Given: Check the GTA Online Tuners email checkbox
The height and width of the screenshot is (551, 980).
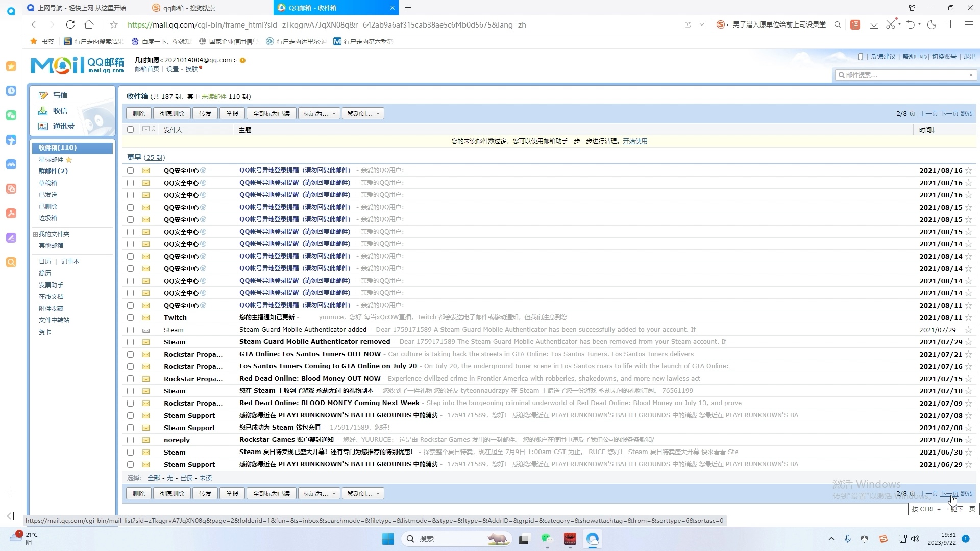Looking at the screenshot, I should tap(131, 354).
